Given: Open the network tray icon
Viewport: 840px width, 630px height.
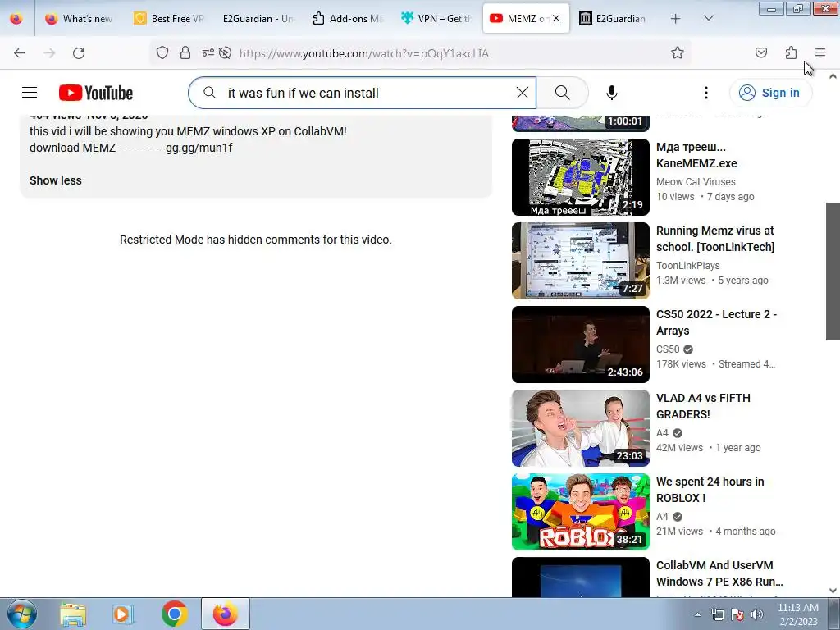Looking at the screenshot, I should (717, 614).
